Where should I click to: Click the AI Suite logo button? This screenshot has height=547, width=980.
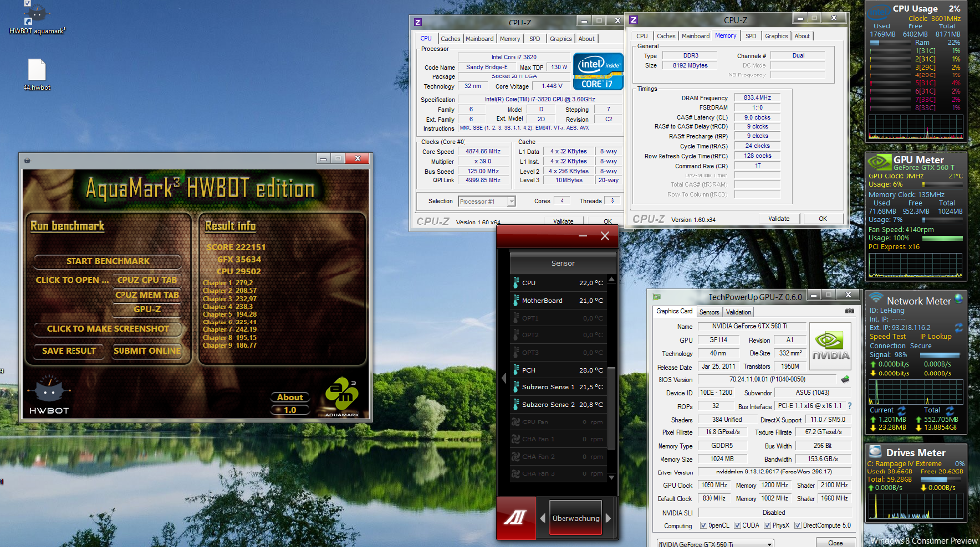(516, 518)
